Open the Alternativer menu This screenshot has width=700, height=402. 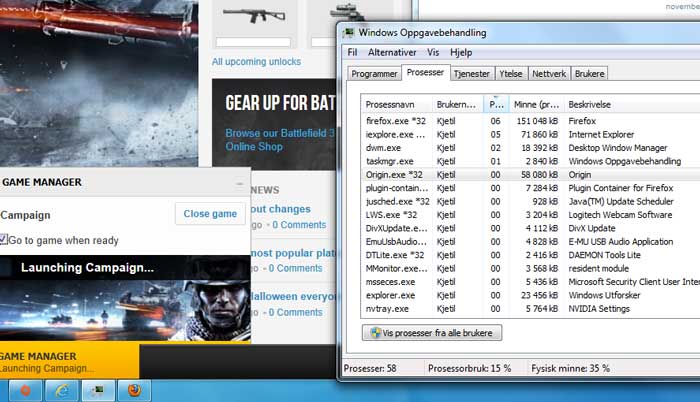[392, 52]
